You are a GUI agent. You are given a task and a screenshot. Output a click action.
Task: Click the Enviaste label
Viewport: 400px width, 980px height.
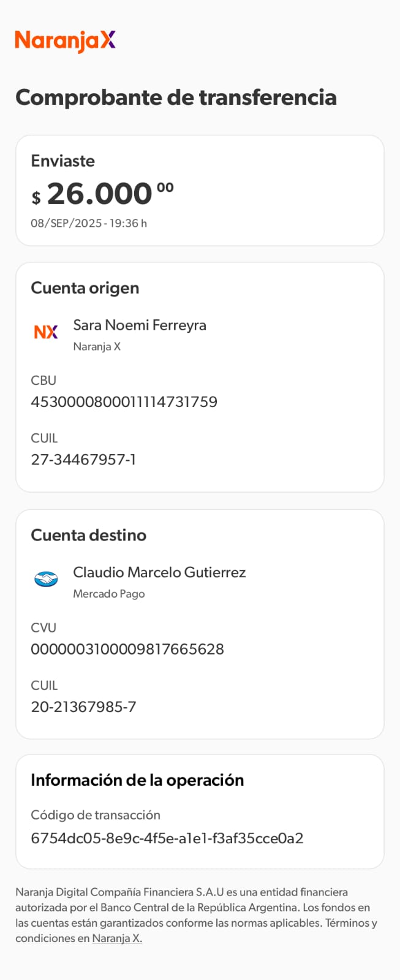[63, 161]
